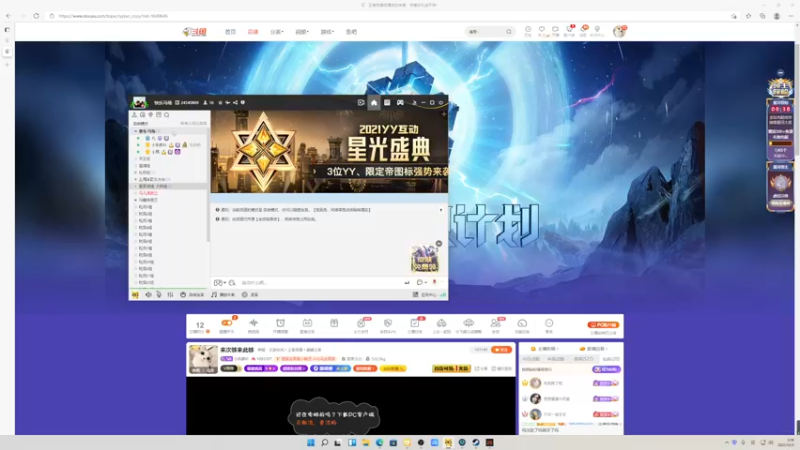Toggle the YY microphone icon in bottom bar
This screenshot has height=450, width=800.
pos(159,294)
